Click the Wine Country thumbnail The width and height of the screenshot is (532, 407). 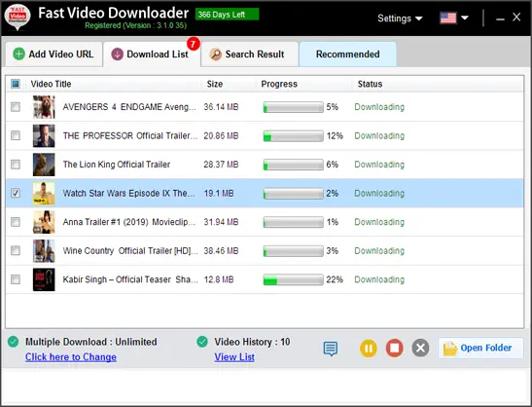(x=44, y=250)
